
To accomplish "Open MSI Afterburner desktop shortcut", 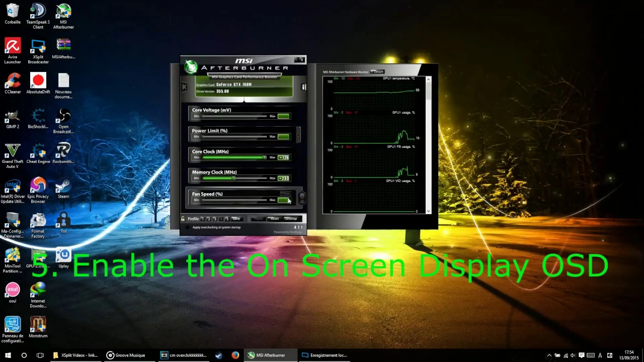I will [63, 16].
